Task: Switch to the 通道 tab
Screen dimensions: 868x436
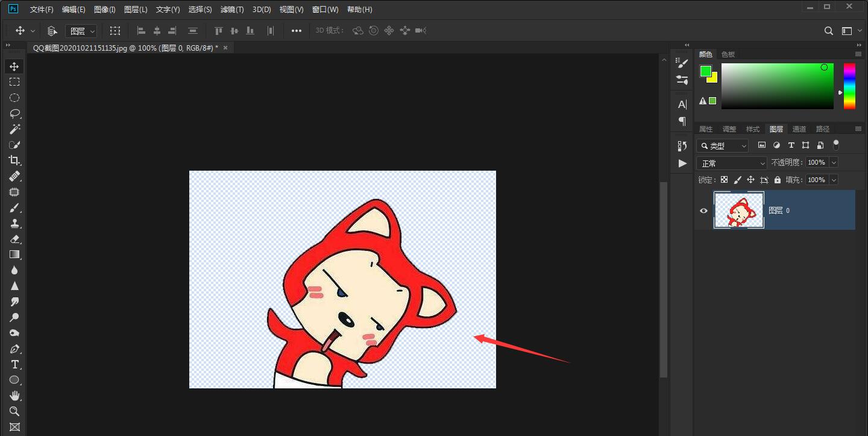Action: tap(799, 129)
